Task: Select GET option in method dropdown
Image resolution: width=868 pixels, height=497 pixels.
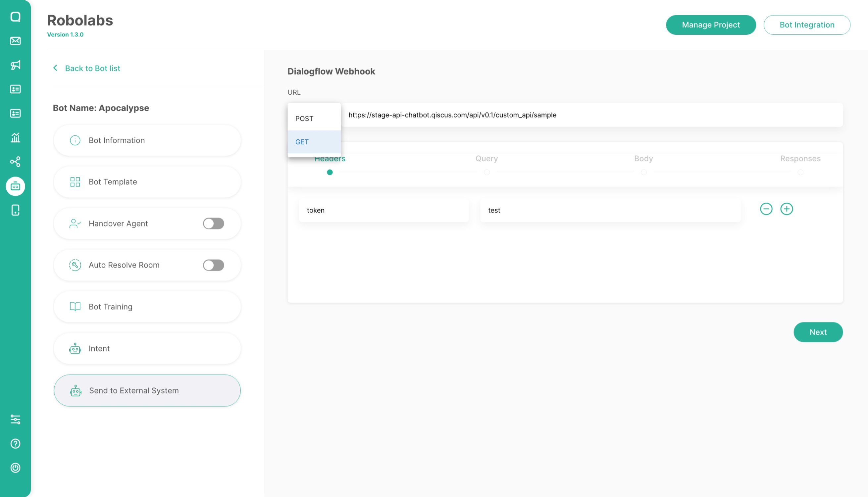Action: pos(302,142)
